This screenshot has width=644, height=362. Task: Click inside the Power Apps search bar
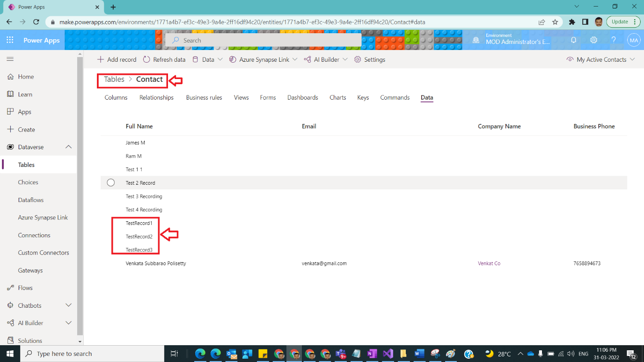tap(262, 40)
